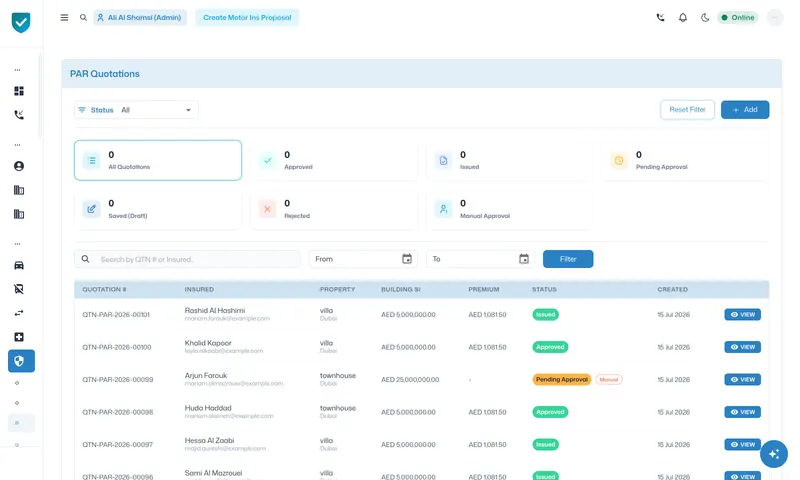Click Approved badge for Khalid Kapoor
Screen dimensions: 800x480
point(550,347)
